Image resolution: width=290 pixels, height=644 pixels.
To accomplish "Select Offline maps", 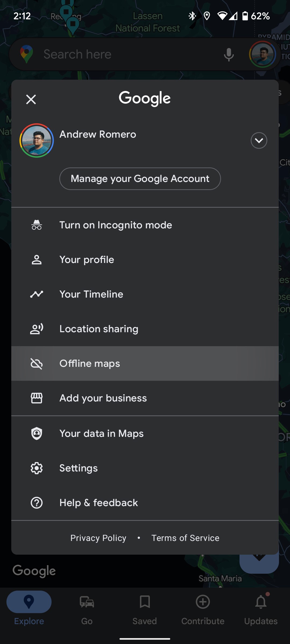I will (145, 364).
